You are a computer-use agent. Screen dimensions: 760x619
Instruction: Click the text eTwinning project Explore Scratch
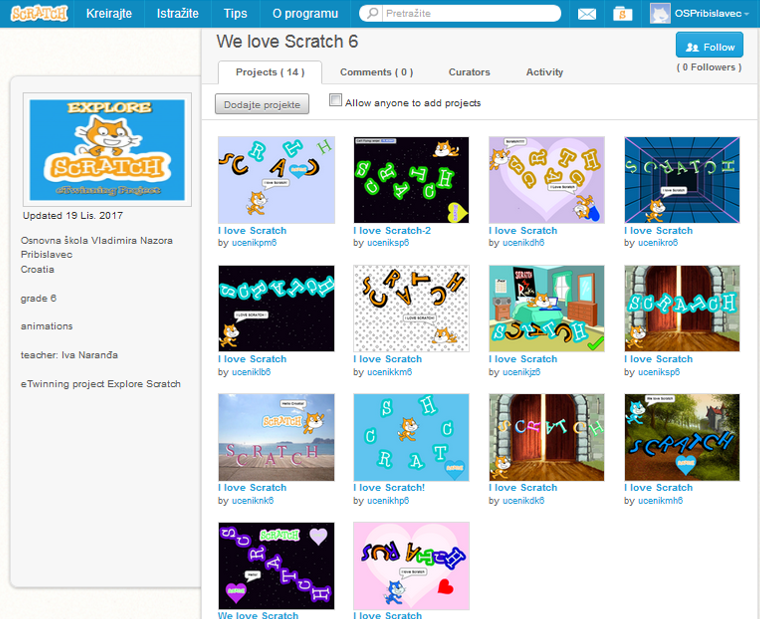click(x=100, y=384)
